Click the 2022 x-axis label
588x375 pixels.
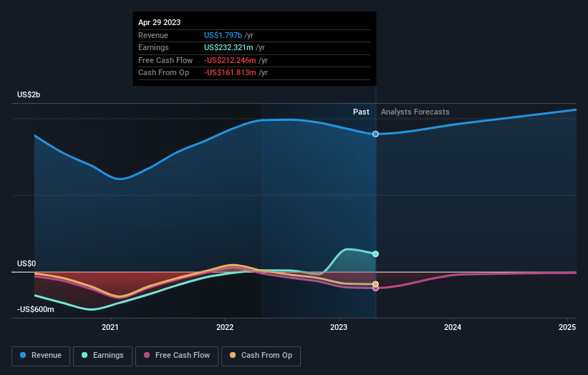(225, 327)
